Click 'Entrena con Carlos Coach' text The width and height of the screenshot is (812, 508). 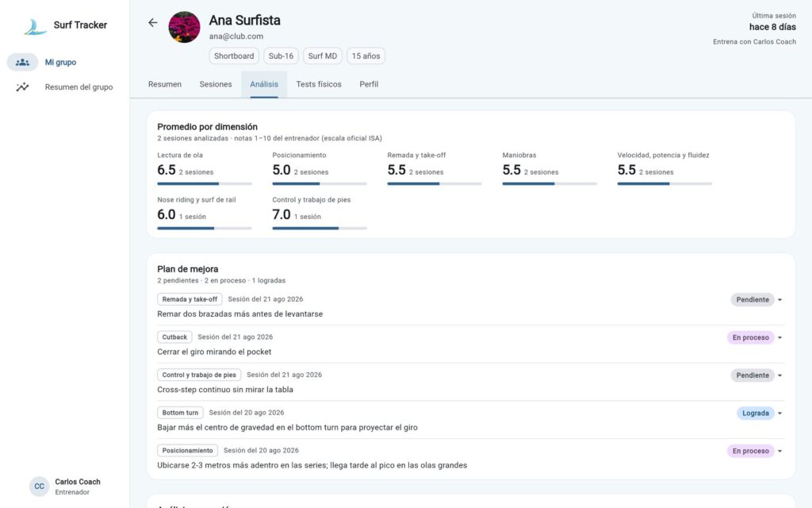pos(755,42)
